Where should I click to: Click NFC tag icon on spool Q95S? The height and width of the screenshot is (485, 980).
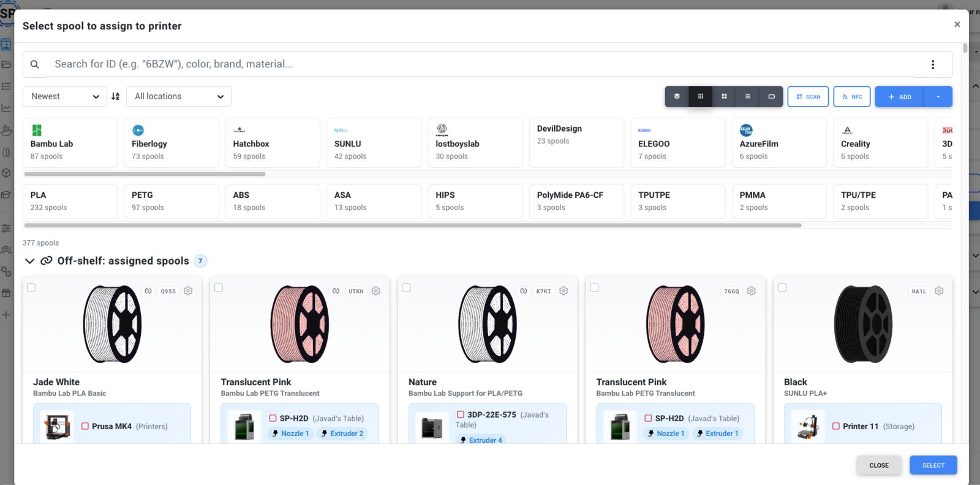point(148,291)
